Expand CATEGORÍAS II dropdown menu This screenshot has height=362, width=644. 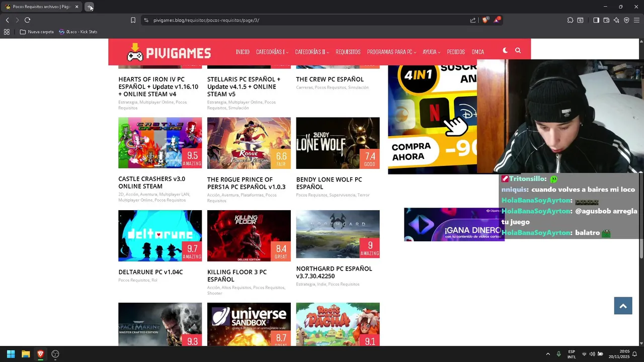click(312, 52)
